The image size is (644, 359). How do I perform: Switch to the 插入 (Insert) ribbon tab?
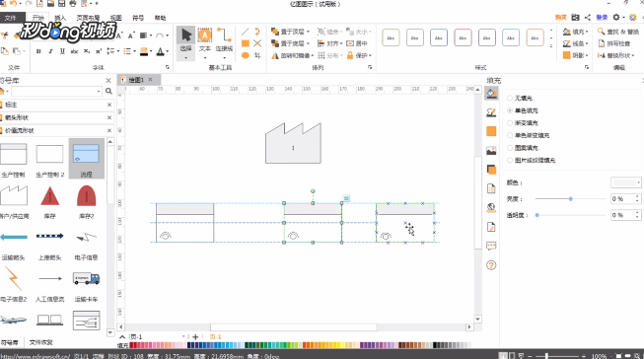pos(60,18)
